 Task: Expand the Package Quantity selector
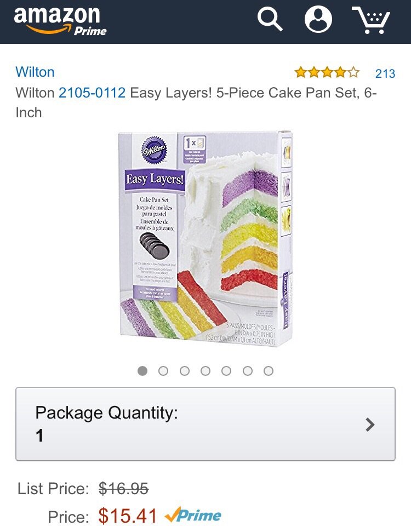206,424
